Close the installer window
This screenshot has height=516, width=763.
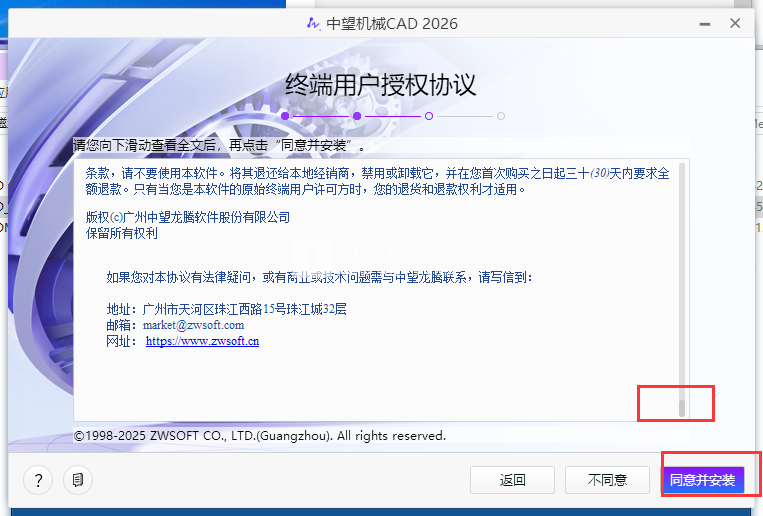[x=735, y=23]
